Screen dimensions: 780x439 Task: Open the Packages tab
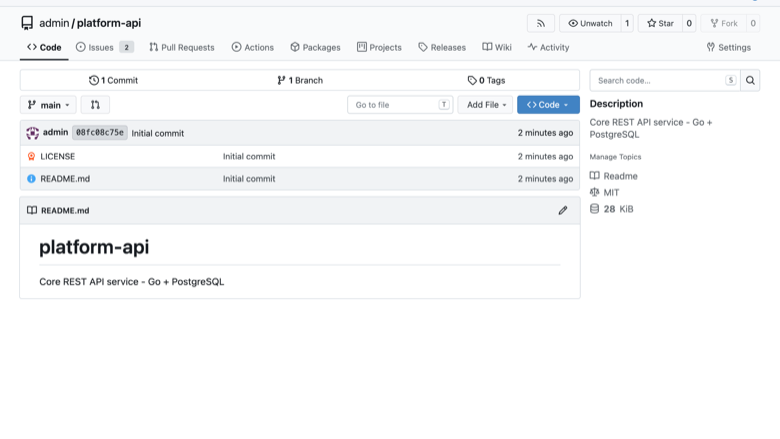(x=315, y=47)
